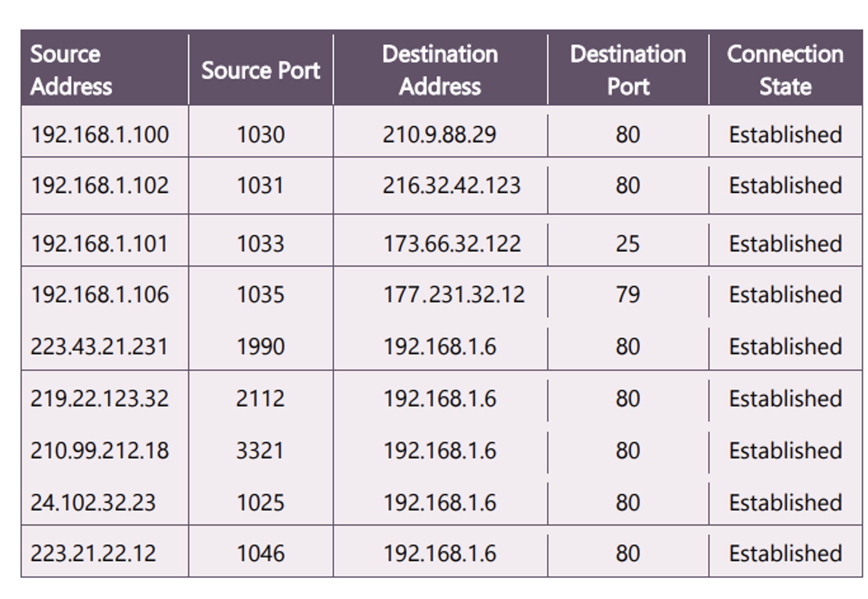Select source port 2112 cell
The image size is (868, 599).
point(260,398)
